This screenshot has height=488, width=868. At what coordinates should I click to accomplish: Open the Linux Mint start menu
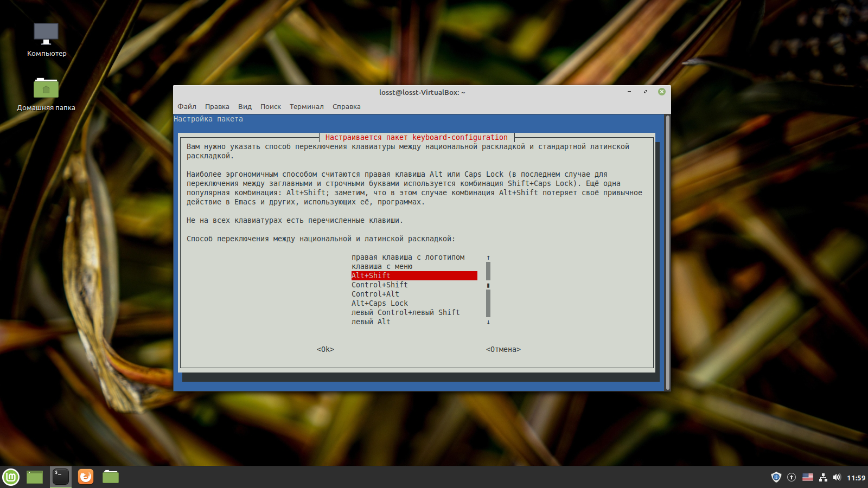click(11, 477)
